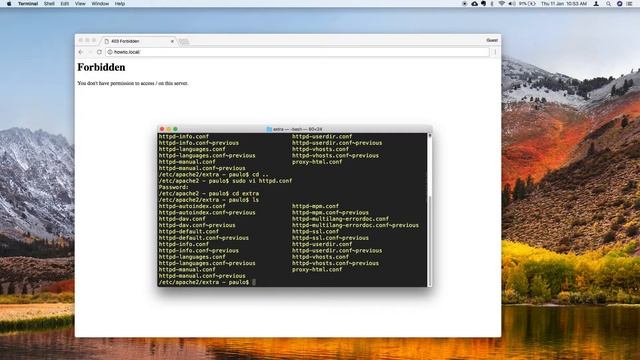Screen dimensions: 640x360
Task: Close the 403 Forbidden tab
Action: pyautogui.click(x=172, y=41)
